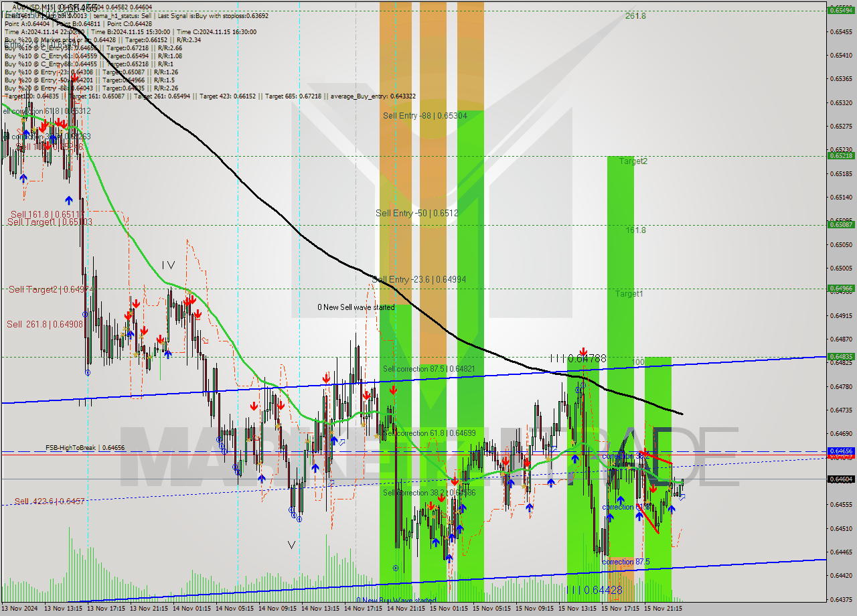
Task: Select the '0 New Sell wave started' label
Action: (356, 307)
